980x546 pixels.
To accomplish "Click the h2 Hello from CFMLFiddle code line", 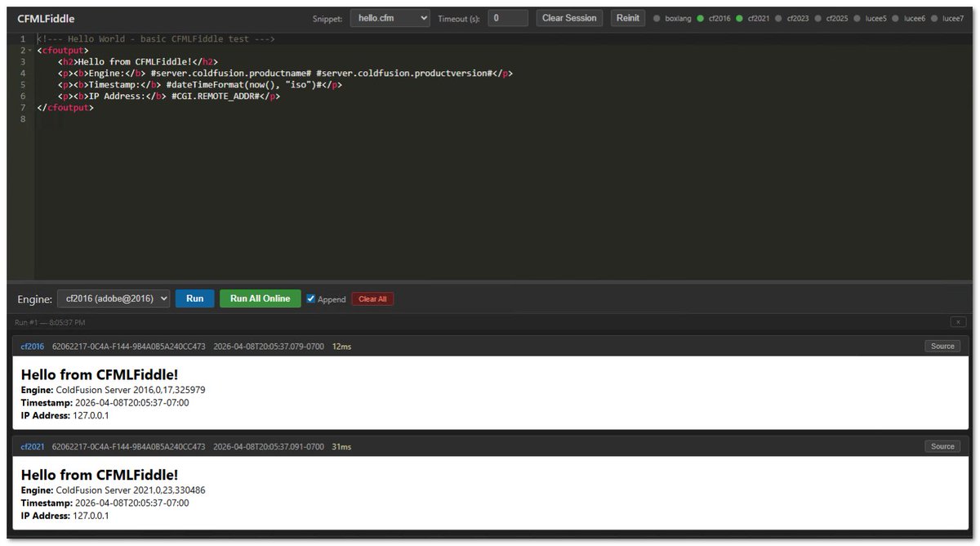I will [x=138, y=62].
